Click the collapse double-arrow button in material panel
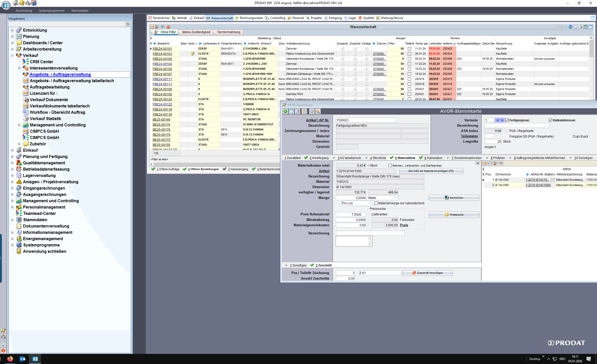Viewport: 597px width, 364px height. click(478, 163)
